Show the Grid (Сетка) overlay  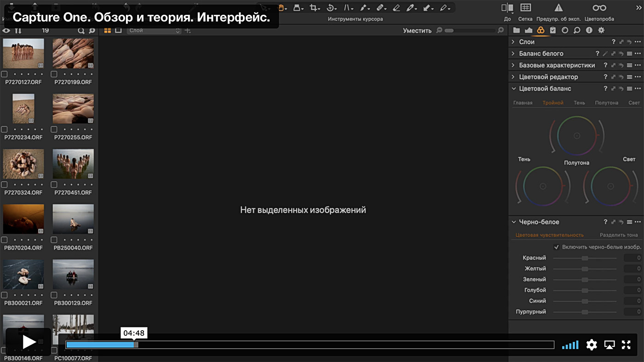click(525, 8)
